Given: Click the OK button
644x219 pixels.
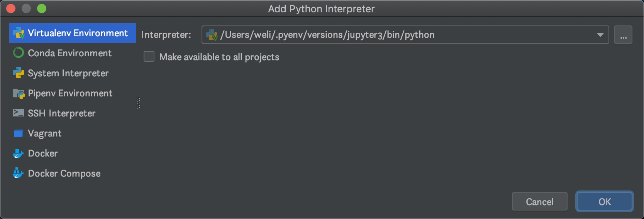Looking at the screenshot, I should tap(605, 202).
